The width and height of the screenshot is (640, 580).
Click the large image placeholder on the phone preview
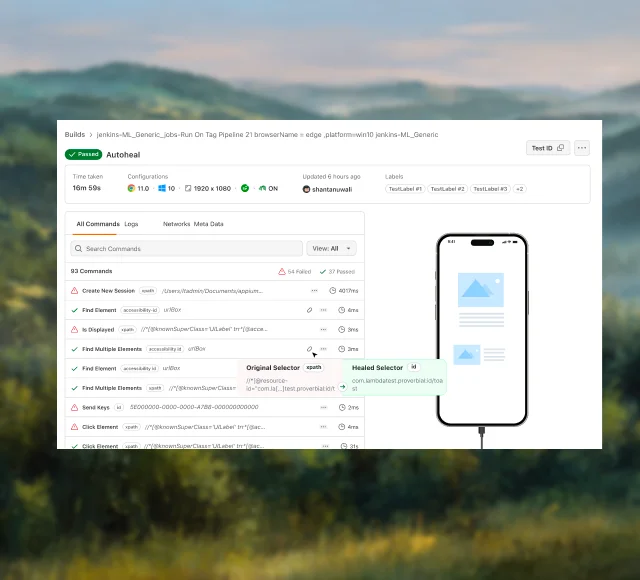(x=481, y=290)
